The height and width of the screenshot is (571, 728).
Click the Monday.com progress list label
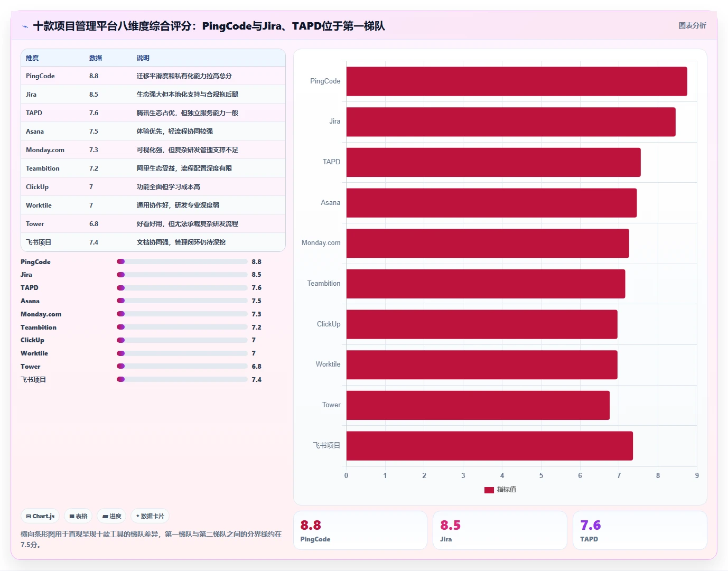click(41, 314)
